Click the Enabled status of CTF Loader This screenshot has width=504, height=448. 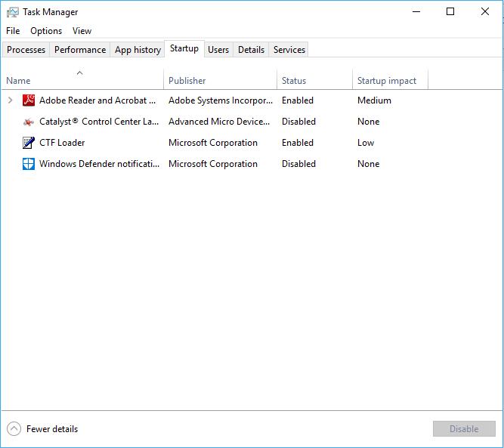point(298,143)
